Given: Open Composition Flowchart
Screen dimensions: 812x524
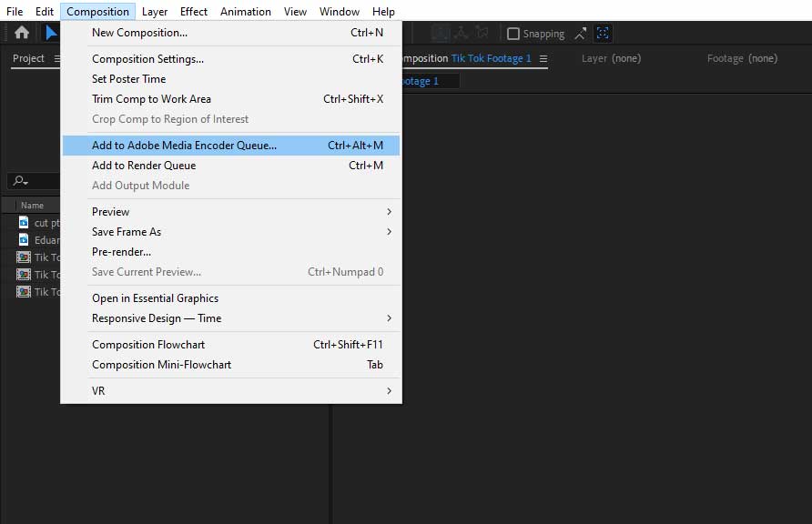Looking at the screenshot, I should 148,344.
